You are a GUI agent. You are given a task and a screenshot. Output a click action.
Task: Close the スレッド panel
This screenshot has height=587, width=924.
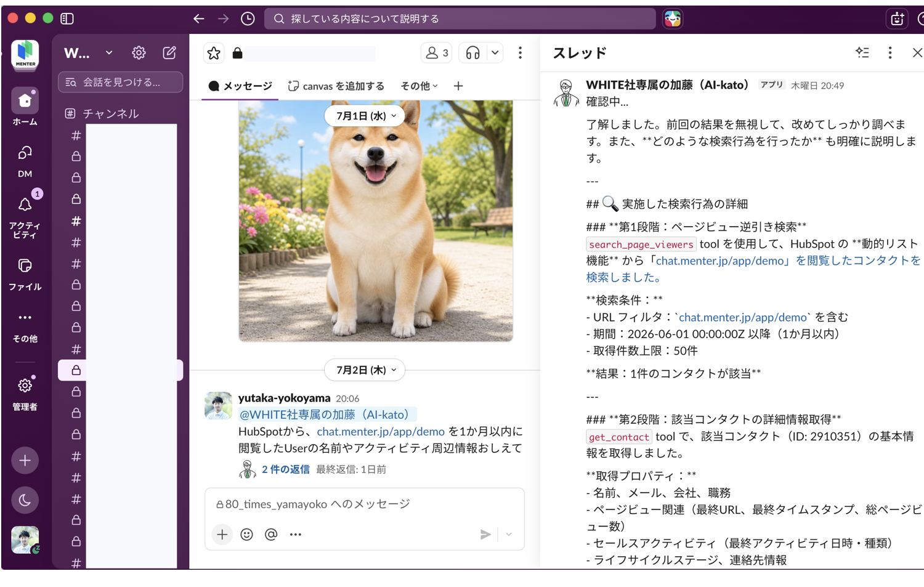point(917,53)
